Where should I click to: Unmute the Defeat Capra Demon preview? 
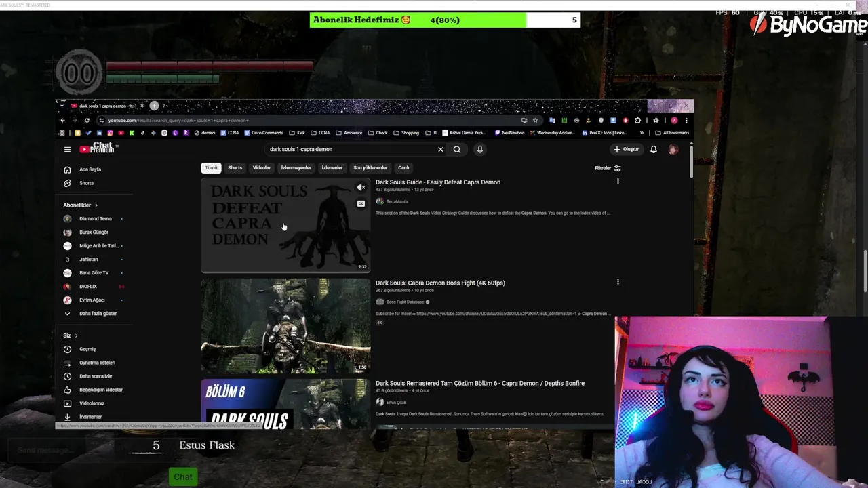click(x=361, y=188)
